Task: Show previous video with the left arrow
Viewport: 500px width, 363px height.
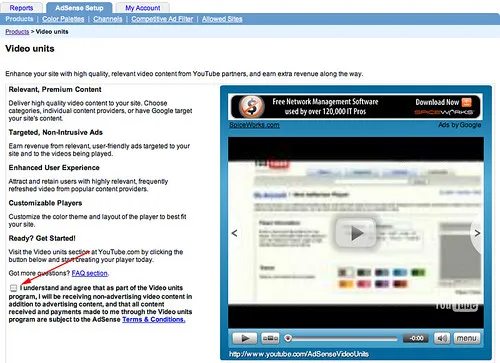Action: click(x=235, y=233)
